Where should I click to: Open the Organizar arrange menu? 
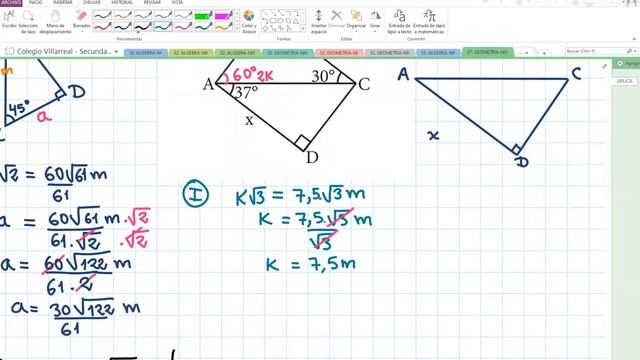pyautogui.click(x=356, y=20)
